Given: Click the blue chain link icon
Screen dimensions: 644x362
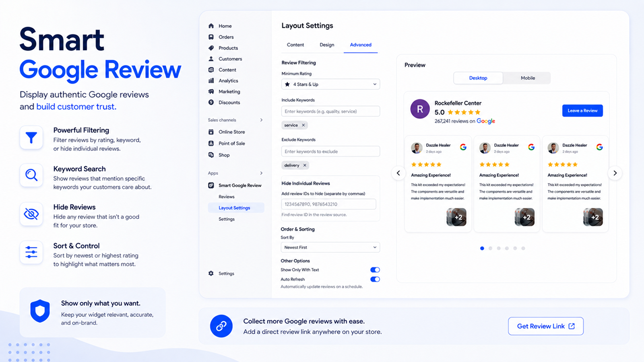Looking at the screenshot, I should (221, 326).
